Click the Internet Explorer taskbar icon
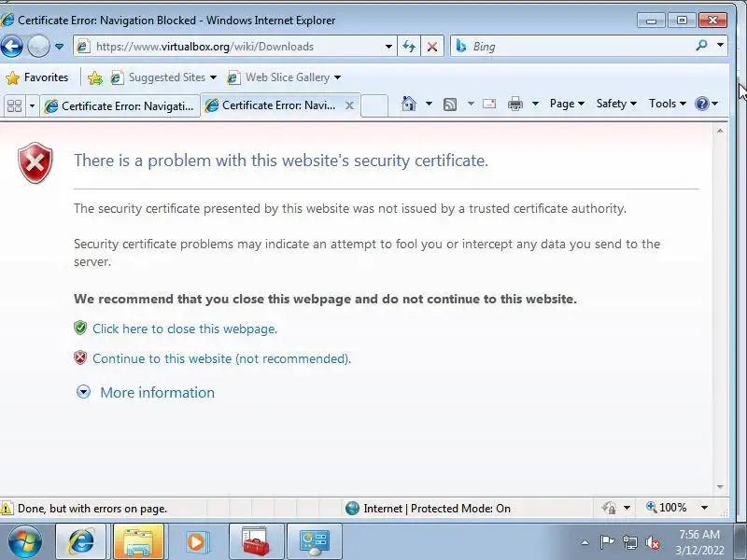 [81, 542]
